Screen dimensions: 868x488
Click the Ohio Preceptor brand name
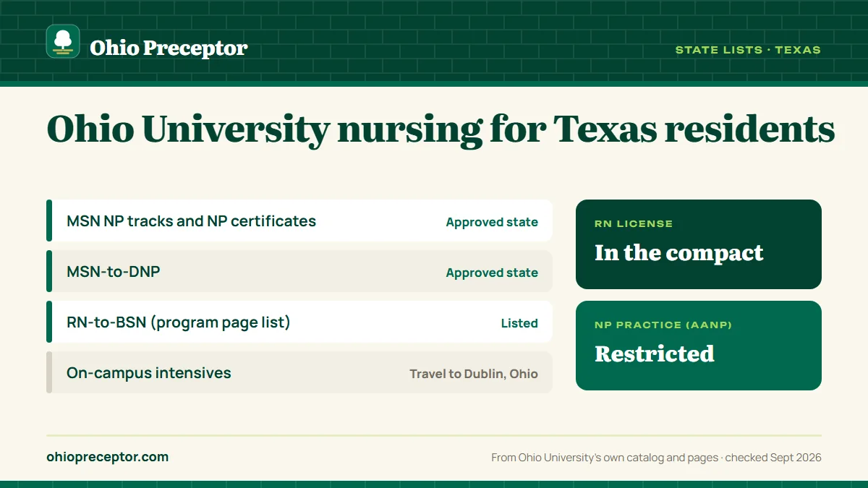(x=169, y=48)
